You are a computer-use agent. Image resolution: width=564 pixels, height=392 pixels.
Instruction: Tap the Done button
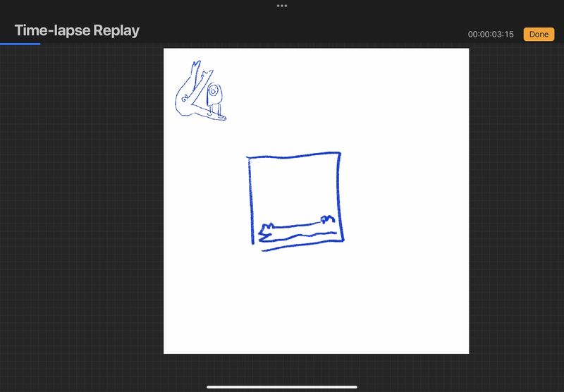[539, 34]
